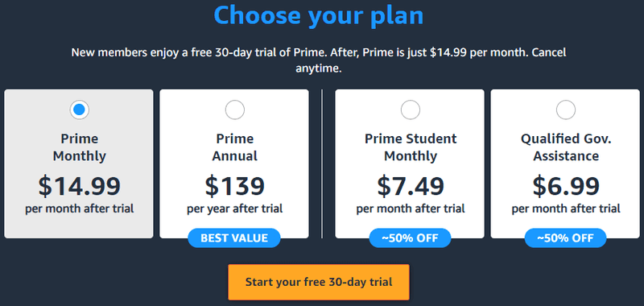
Task: Click the Qualified Gov. Assistance plan title
Action: click(x=566, y=147)
